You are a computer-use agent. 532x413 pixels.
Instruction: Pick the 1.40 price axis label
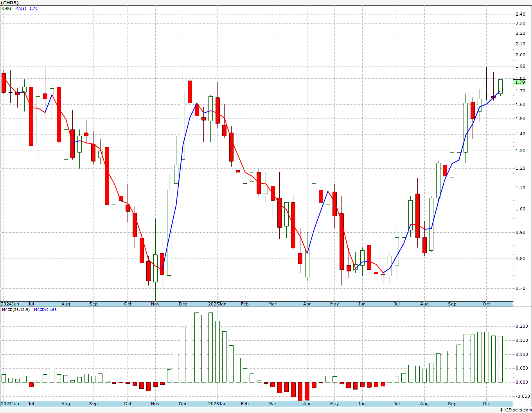click(x=520, y=134)
